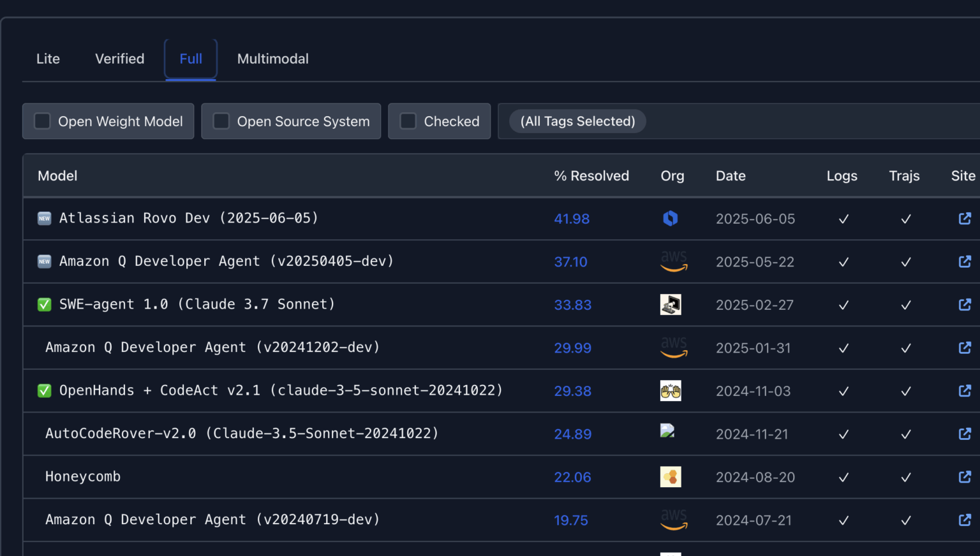Select the SWE-agent org icon

point(671,304)
